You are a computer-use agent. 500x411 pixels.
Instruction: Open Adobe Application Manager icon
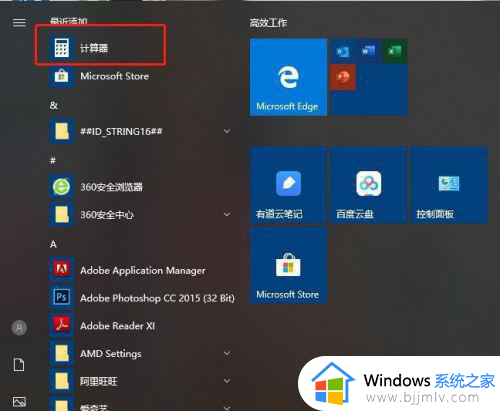coord(62,270)
